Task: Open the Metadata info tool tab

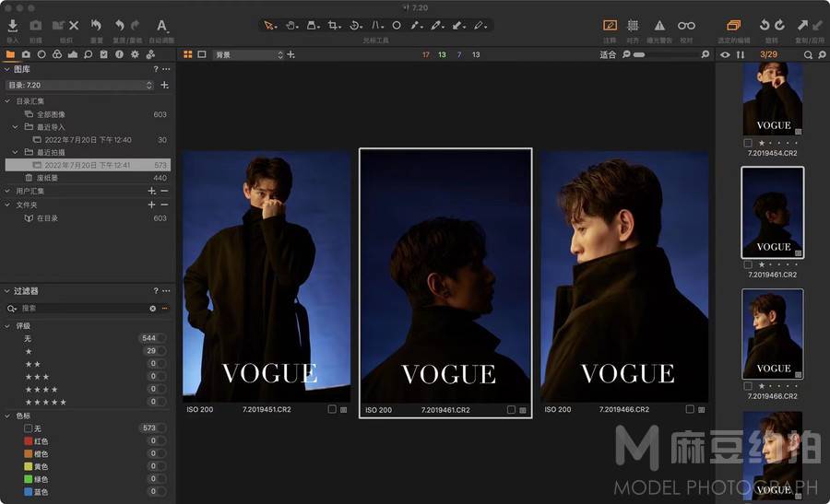Action: pos(119,54)
